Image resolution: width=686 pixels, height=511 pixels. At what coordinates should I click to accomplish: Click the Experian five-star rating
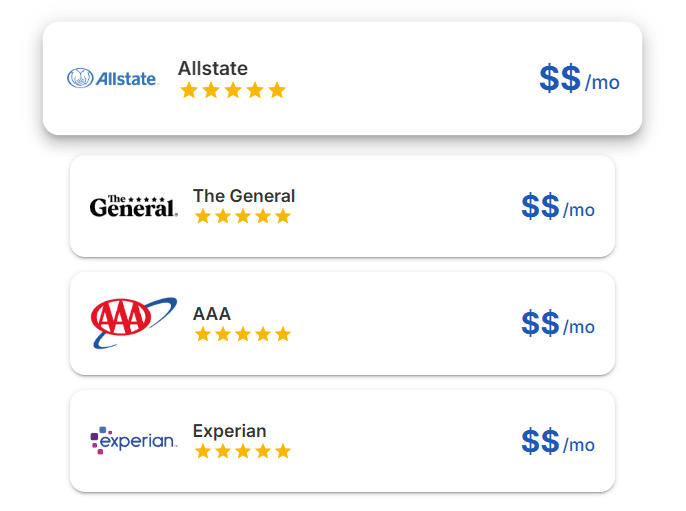click(243, 451)
